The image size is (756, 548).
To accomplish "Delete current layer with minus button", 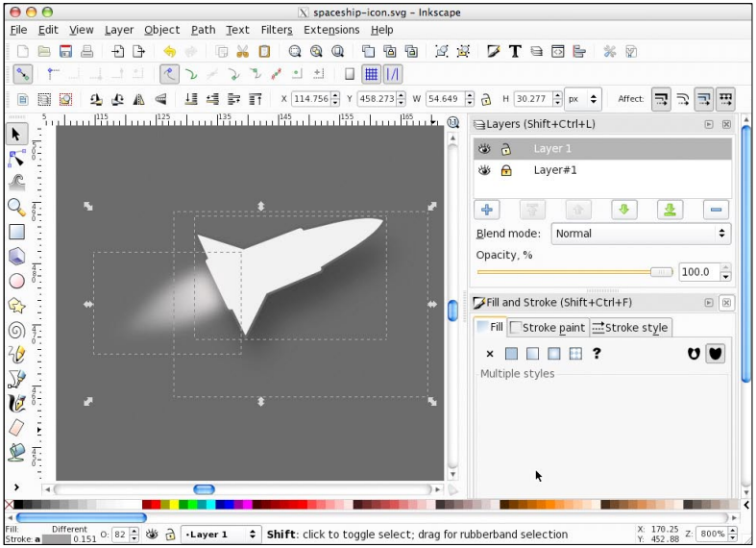I will point(716,210).
